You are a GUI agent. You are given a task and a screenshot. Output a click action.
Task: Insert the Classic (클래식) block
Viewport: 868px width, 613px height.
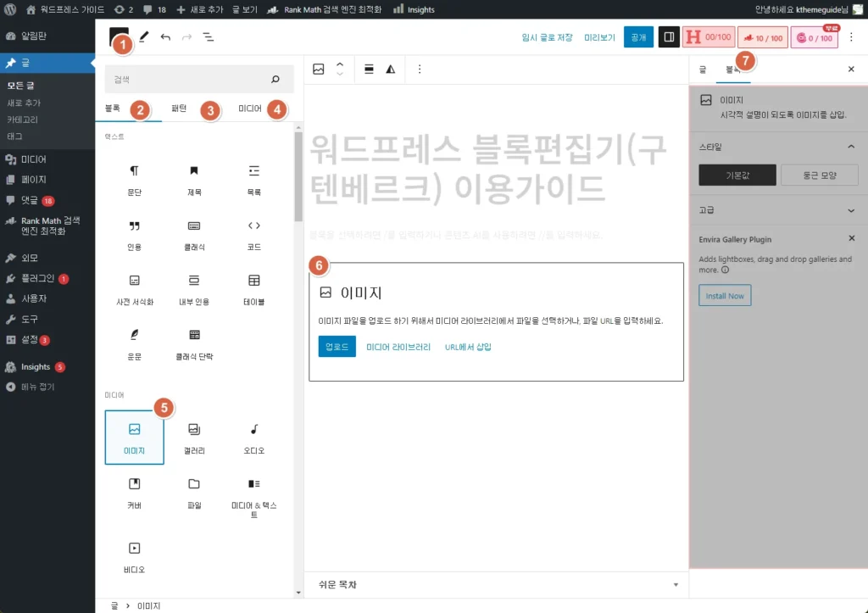click(194, 235)
